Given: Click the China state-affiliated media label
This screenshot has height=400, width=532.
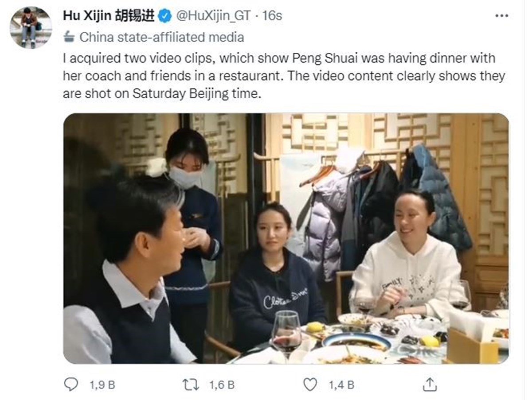Looking at the screenshot, I should 162,37.
